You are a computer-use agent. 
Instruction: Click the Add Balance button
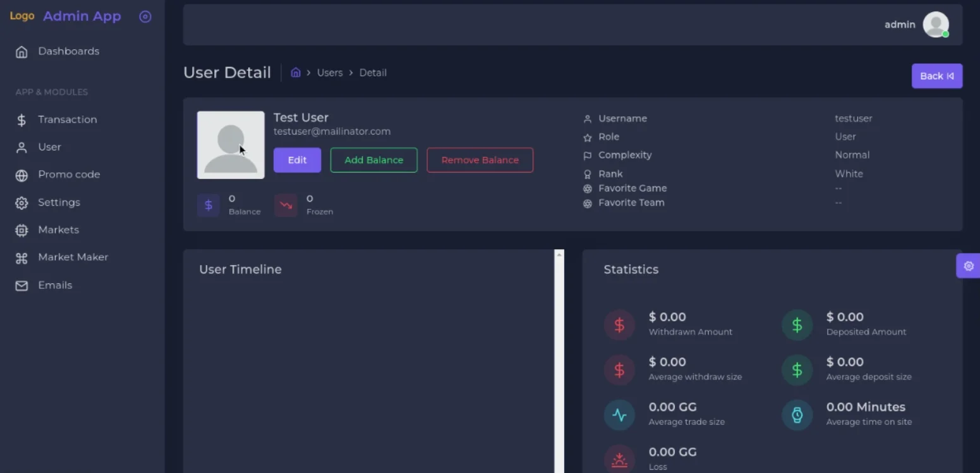(x=373, y=160)
